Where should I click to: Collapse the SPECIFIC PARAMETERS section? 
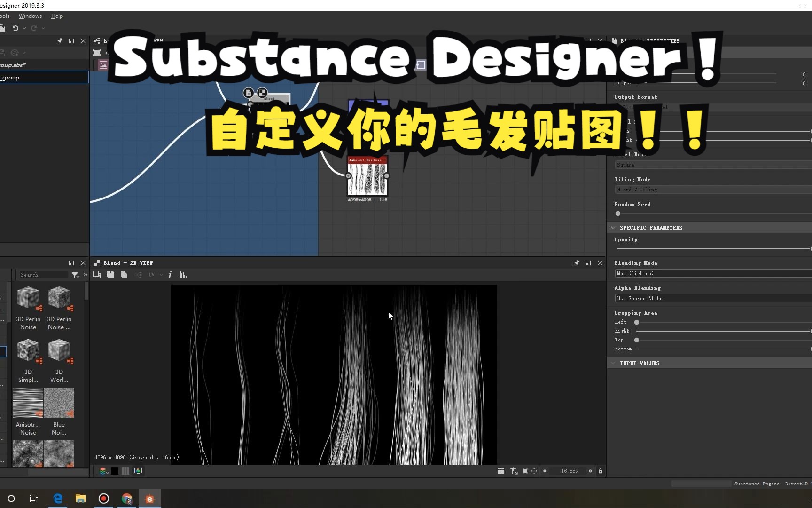613,228
